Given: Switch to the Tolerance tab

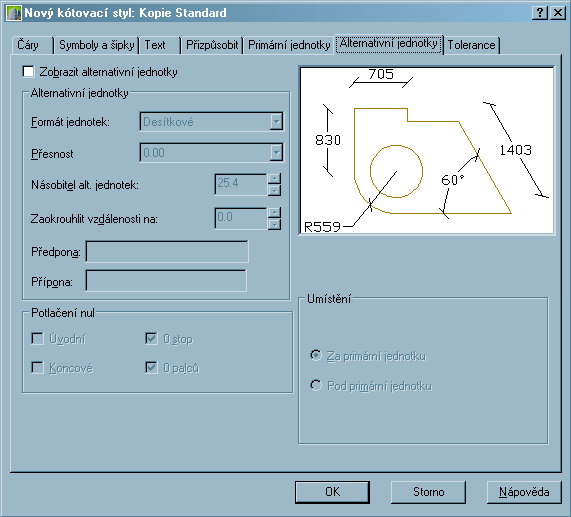Looking at the screenshot, I should pyautogui.click(x=471, y=45).
